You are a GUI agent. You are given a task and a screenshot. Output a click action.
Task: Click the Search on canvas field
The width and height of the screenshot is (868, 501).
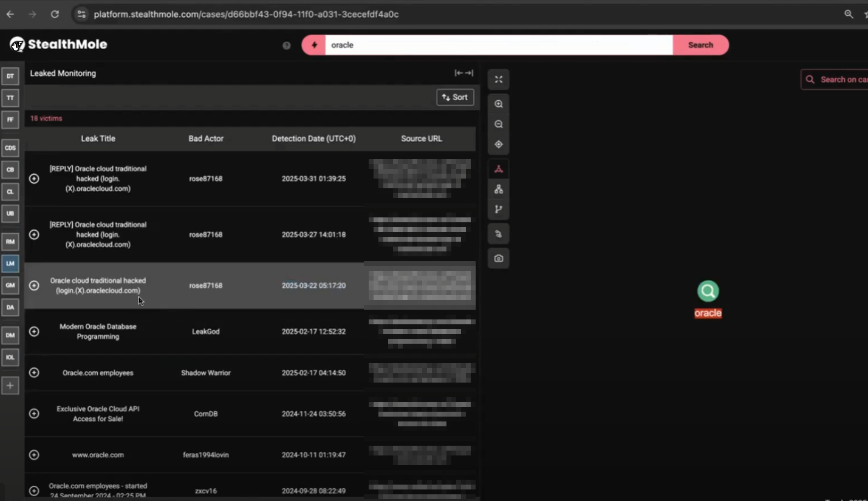click(x=835, y=80)
